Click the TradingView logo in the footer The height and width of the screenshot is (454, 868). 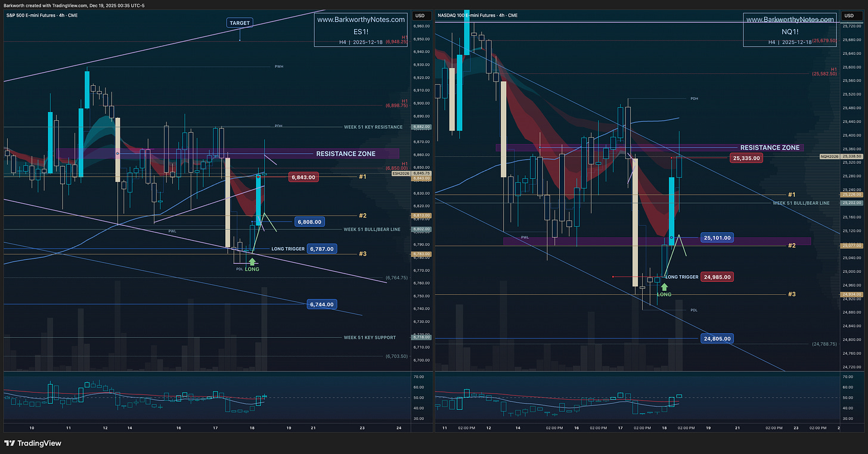click(33, 443)
